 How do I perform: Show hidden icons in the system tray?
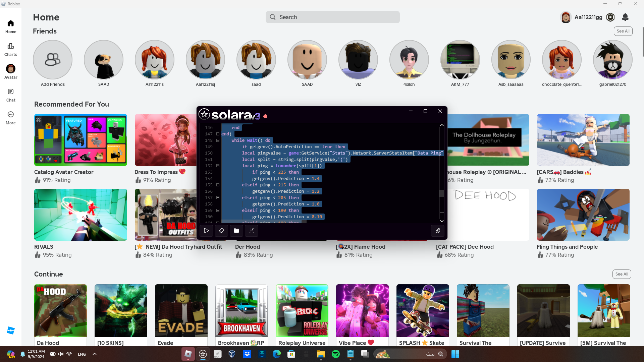click(x=95, y=354)
